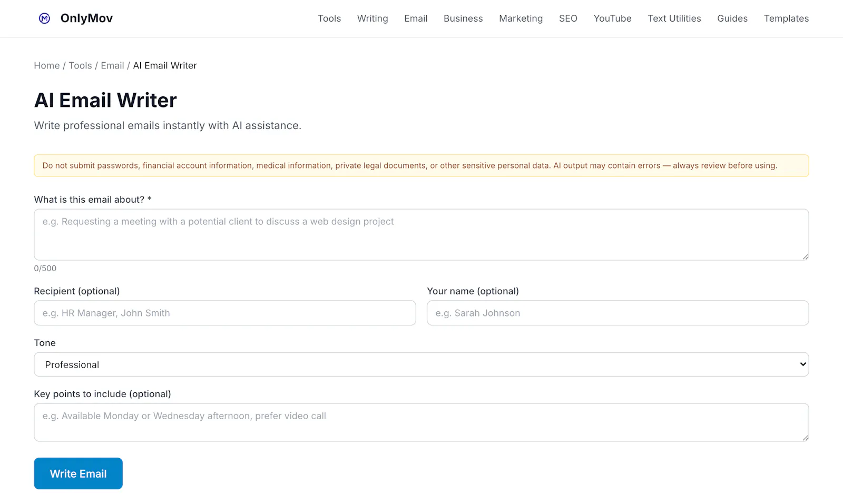Open the Writing nav menu
Screen dimensions: 843x504
point(373,18)
